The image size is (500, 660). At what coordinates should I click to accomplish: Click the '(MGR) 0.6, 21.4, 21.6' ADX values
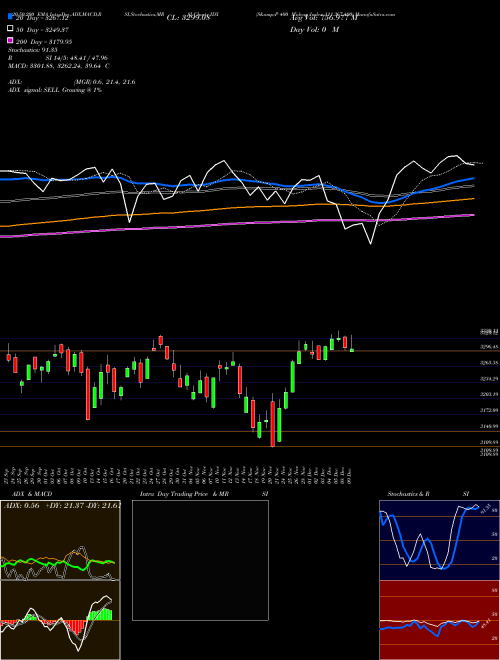tap(104, 82)
